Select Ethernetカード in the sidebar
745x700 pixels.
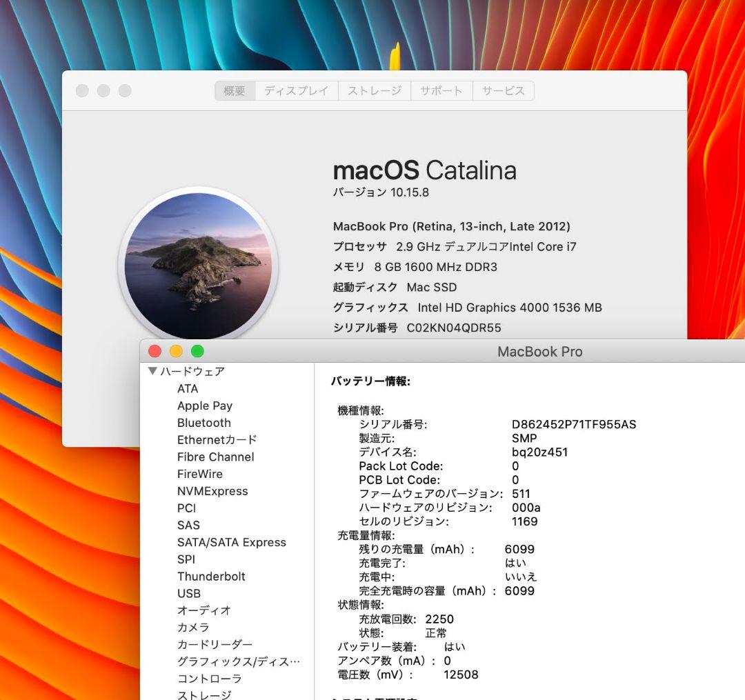point(217,440)
